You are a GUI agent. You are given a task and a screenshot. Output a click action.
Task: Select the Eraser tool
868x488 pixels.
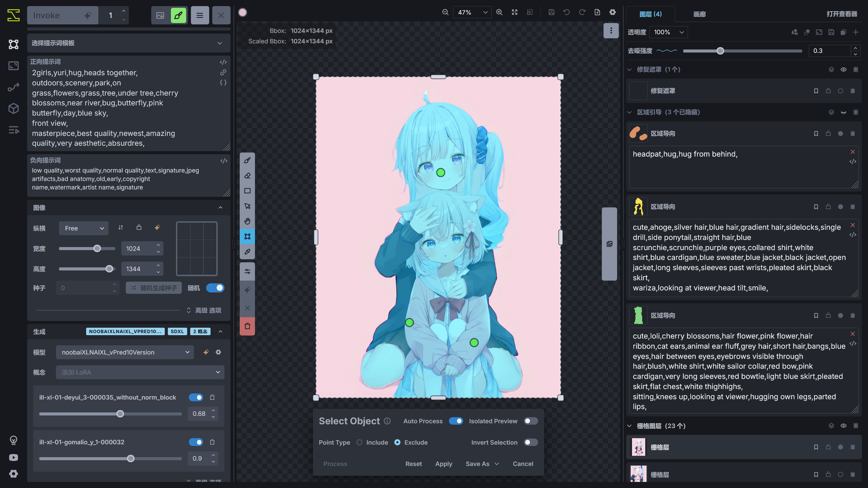click(x=247, y=175)
